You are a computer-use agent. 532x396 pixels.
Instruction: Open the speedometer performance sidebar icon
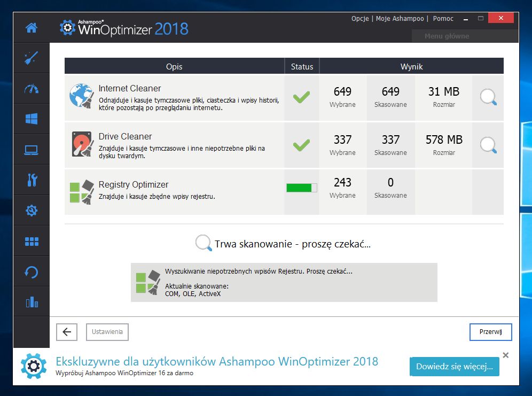32,89
